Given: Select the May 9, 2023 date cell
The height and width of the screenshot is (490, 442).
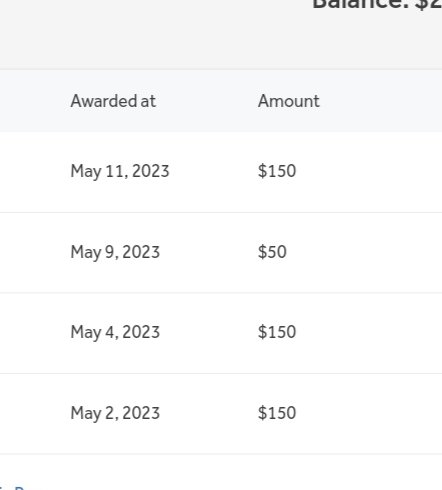Looking at the screenshot, I should (115, 252).
